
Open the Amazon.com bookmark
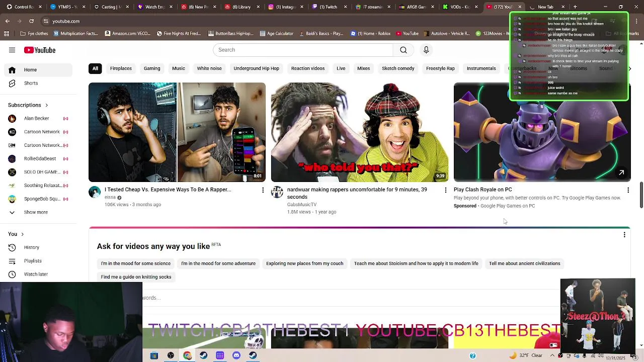[x=127, y=34]
